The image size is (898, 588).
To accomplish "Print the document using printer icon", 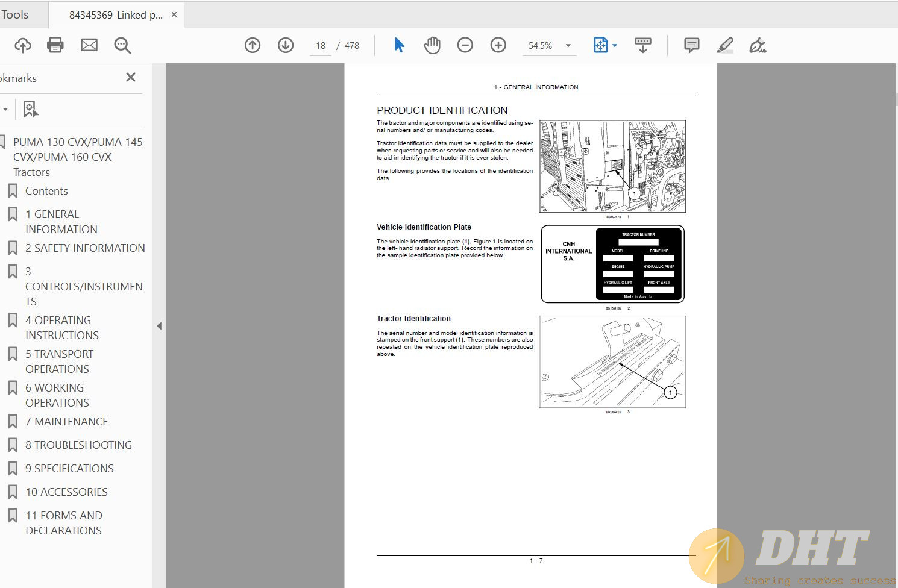I will pyautogui.click(x=55, y=45).
